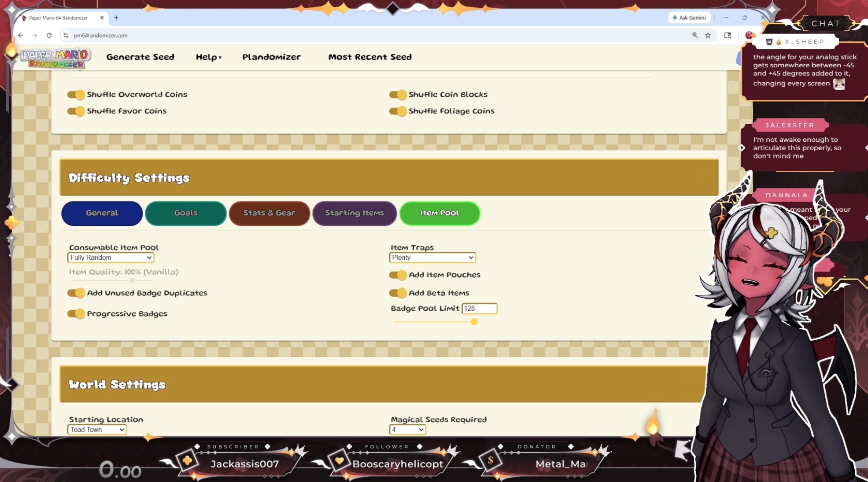Open Consumable Item Pool dropdown
The height and width of the screenshot is (482, 868).
click(x=111, y=258)
